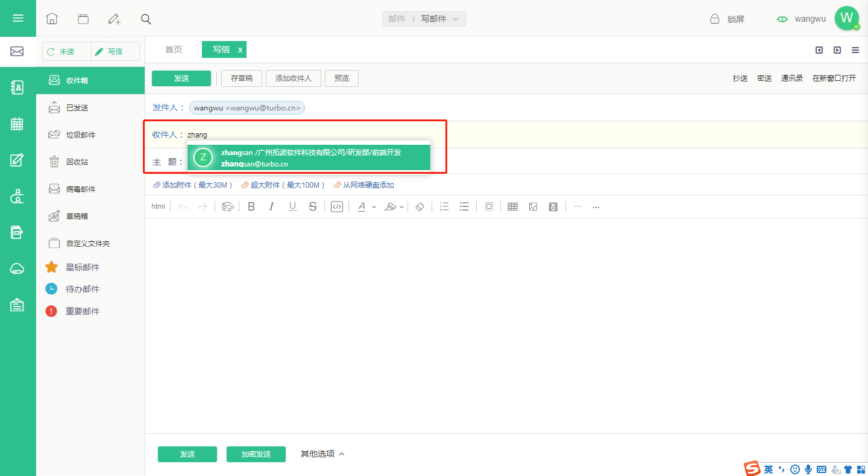Add a 密送 BCC field

click(764, 78)
